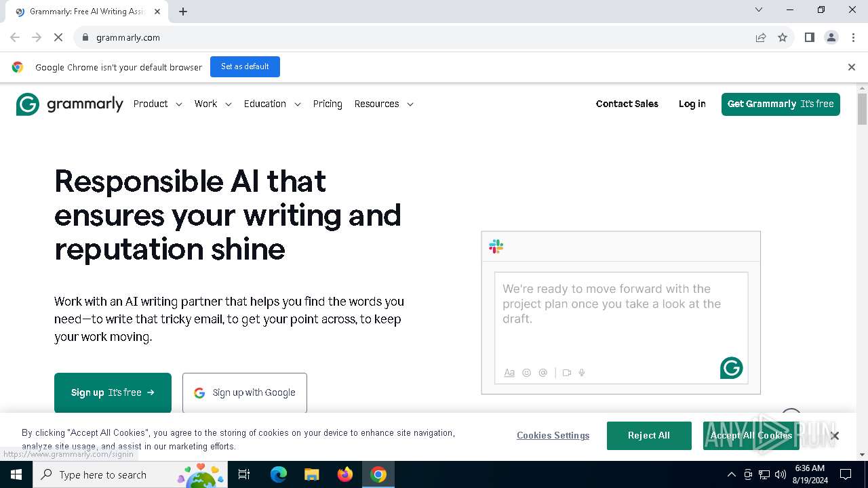868x488 pixels.
Task: Go back using Chrome's back arrow
Action: (15, 37)
